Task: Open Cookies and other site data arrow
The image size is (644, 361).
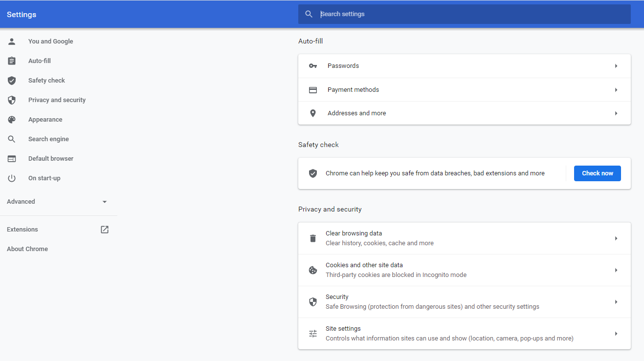Action: tap(616, 270)
